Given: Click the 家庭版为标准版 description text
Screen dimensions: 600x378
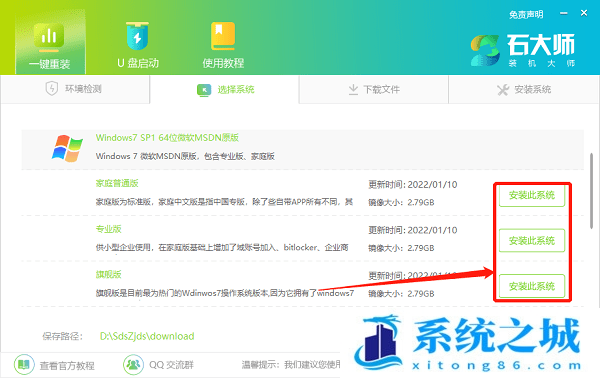Looking at the screenshot, I should coord(224,202).
